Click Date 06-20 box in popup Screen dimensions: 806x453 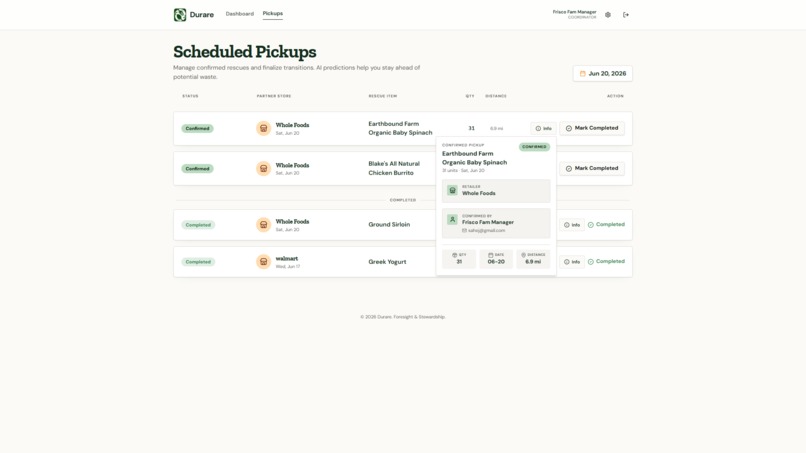coord(496,259)
